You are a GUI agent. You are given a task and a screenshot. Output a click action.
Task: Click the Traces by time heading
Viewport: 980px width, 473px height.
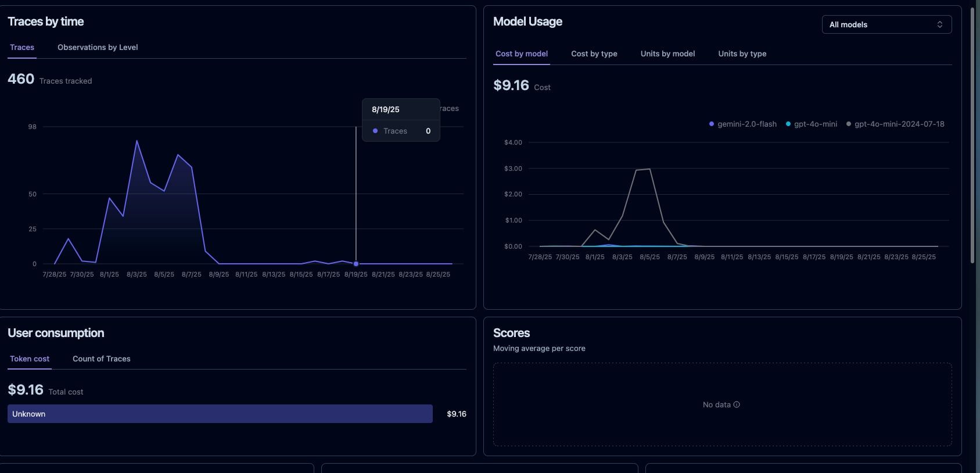click(x=46, y=21)
